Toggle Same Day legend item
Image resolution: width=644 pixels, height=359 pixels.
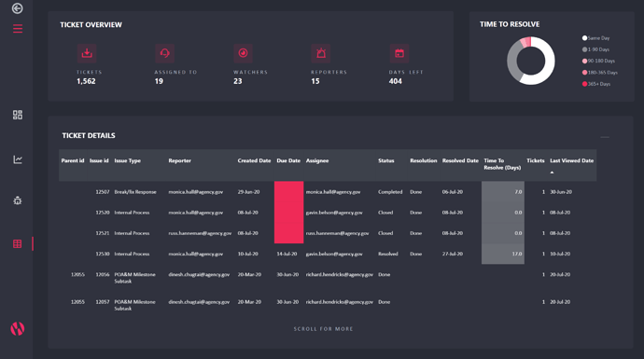(596, 38)
